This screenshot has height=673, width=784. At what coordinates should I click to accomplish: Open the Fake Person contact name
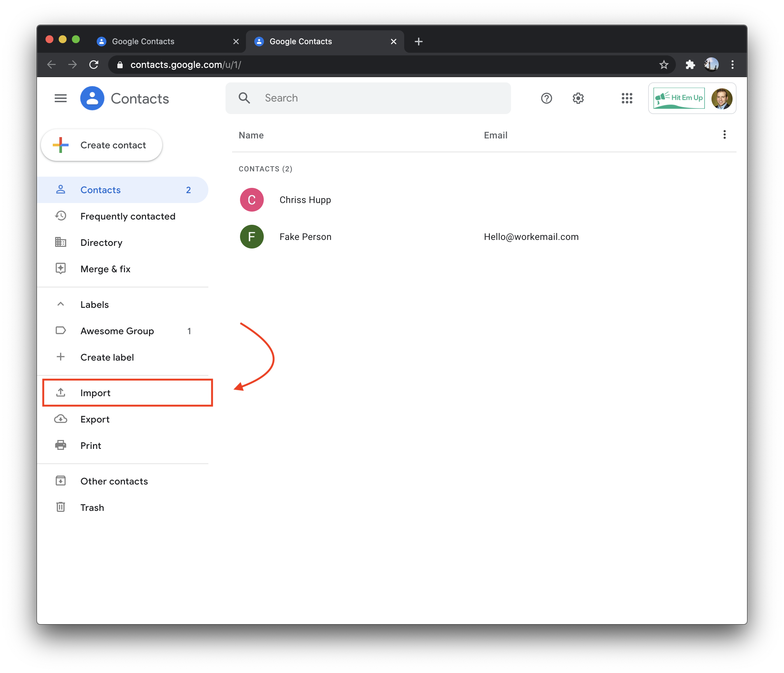[305, 236]
